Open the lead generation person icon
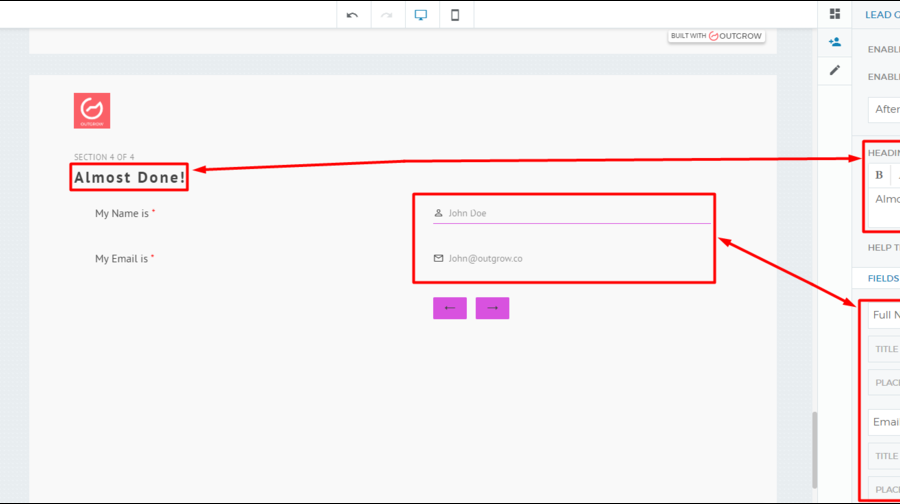Image resolution: width=900 pixels, height=504 pixels. 835,42
